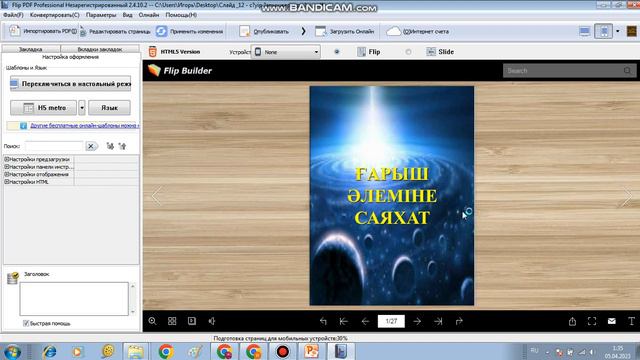Switch to Bookmark tab
The width and height of the screenshot is (640, 360).
[x=31, y=49]
